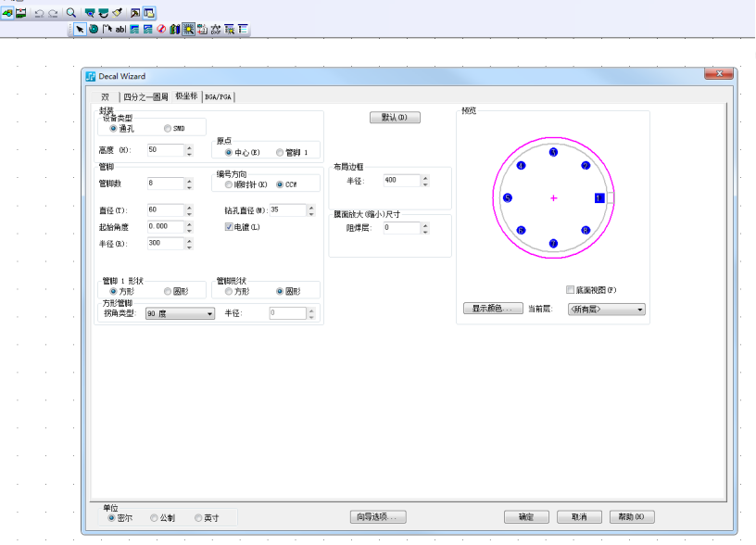Switch to the BGA/PGA tab

click(x=218, y=97)
